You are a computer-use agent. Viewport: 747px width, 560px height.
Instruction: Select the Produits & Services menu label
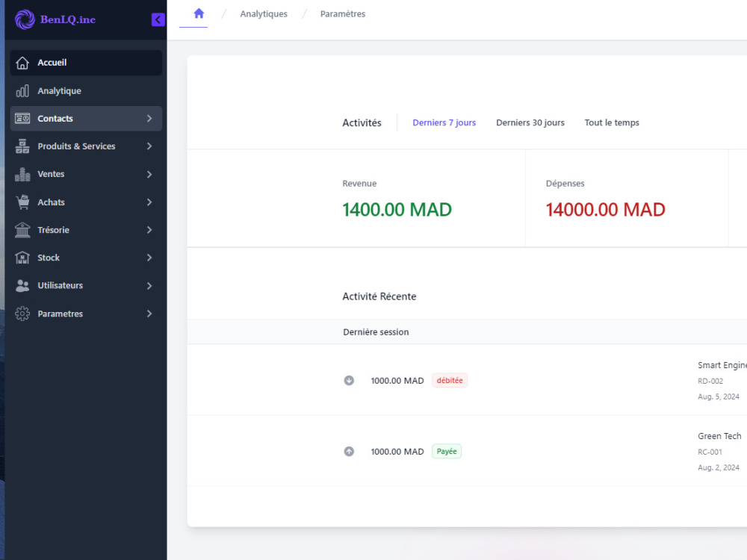tap(76, 146)
